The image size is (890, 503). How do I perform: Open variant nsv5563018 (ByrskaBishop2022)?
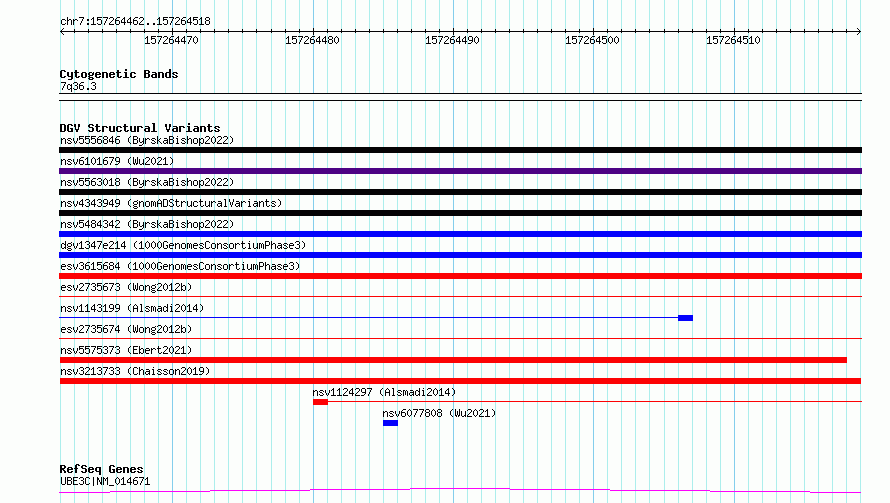coord(147,182)
